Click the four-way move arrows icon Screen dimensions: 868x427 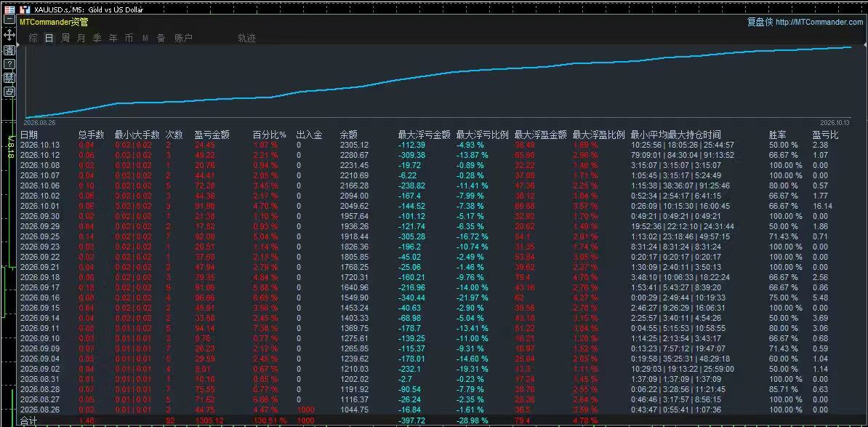tap(9, 35)
